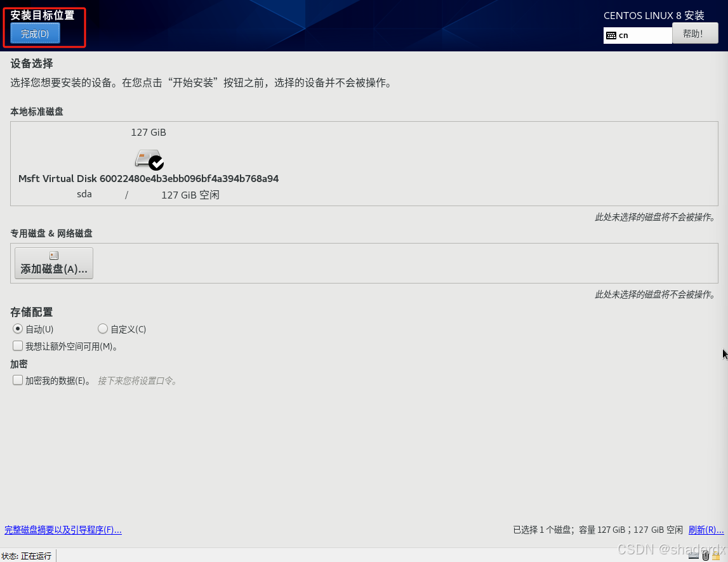
Task: Enable 我想让额外空间可用(M) checkbox
Action: click(x=18, y=346)
